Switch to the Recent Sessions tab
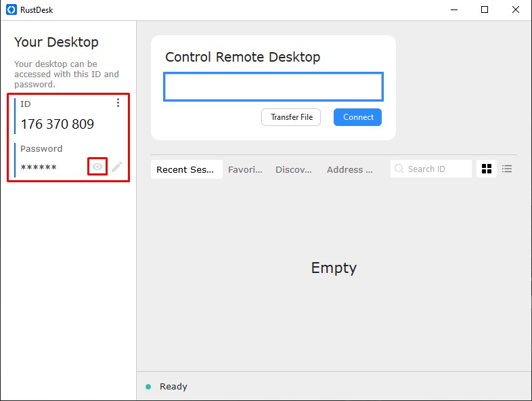Screen dimensions: 532x401 click(x=186, y=169)
